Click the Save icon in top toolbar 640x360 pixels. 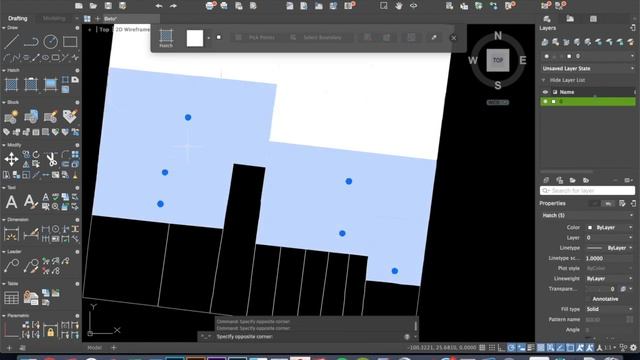coord(108,6)
